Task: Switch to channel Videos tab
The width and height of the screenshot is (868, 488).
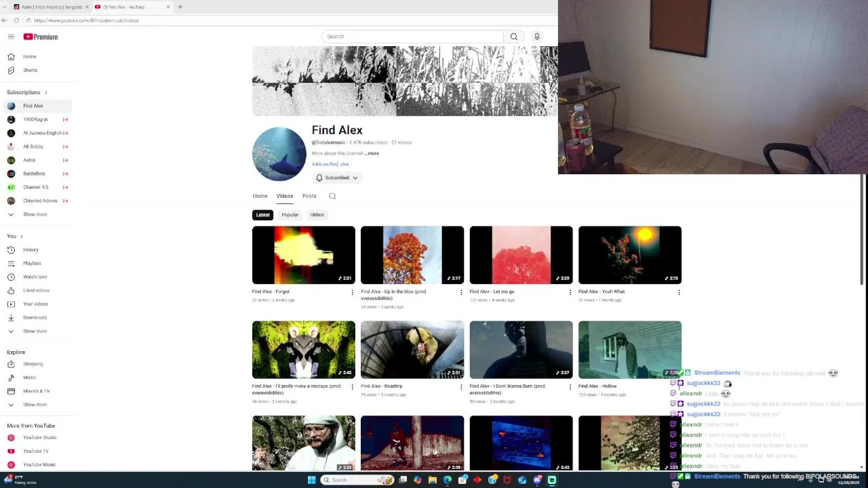Action: 284,196
